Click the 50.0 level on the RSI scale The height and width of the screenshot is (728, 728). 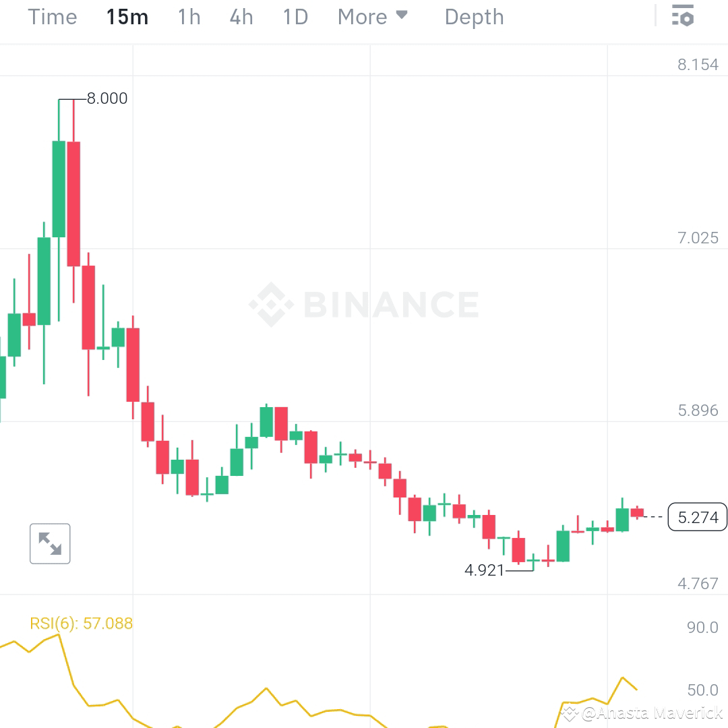click(702, 690)
